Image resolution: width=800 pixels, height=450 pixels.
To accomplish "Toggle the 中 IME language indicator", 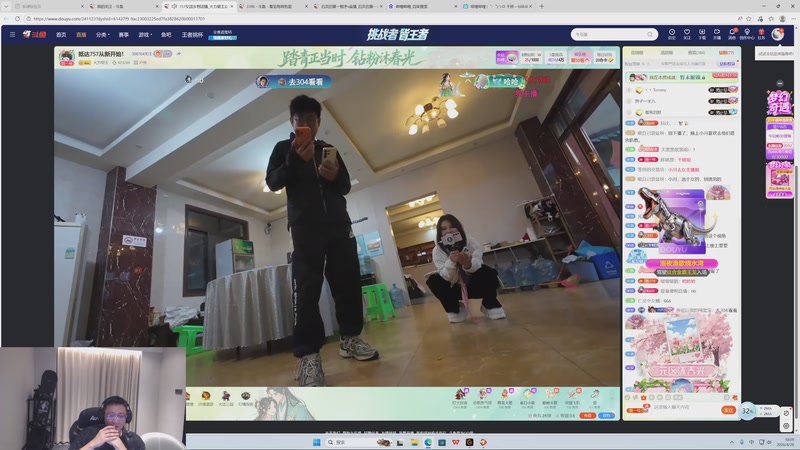I will click(x=752, y=442).
